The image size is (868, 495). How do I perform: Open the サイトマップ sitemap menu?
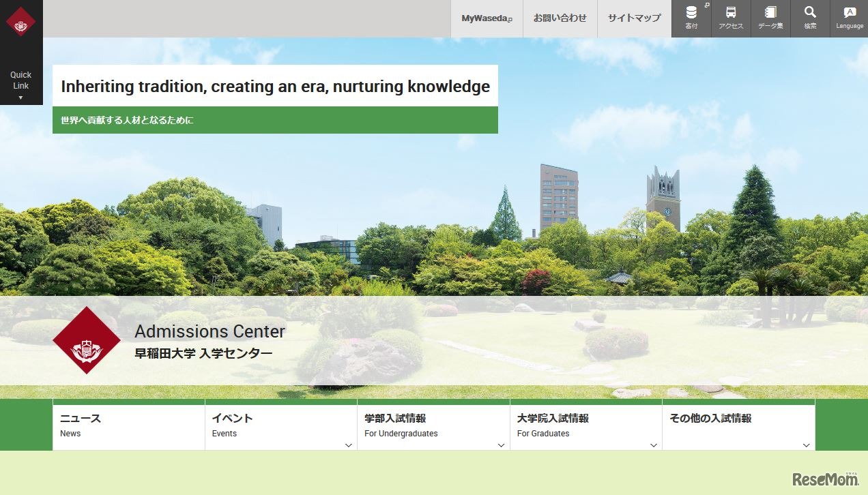634,18
